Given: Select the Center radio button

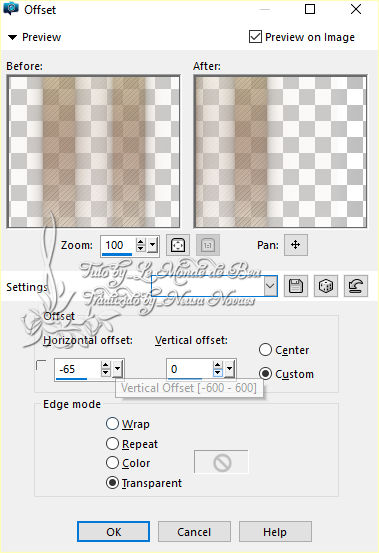Looking at the screenshot, I should (x=265, y=350).
